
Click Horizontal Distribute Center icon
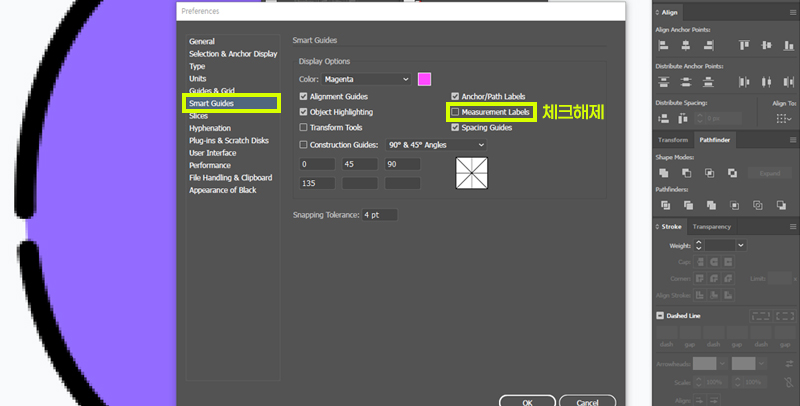766,82
